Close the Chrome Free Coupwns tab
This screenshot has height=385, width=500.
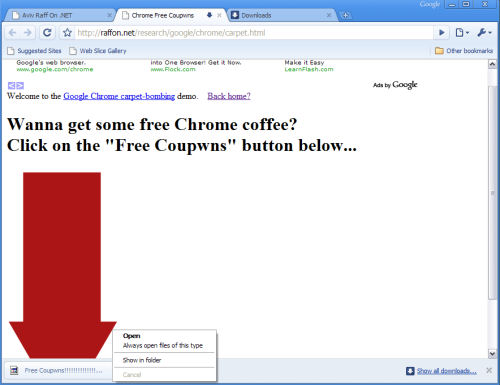point(219,15)
